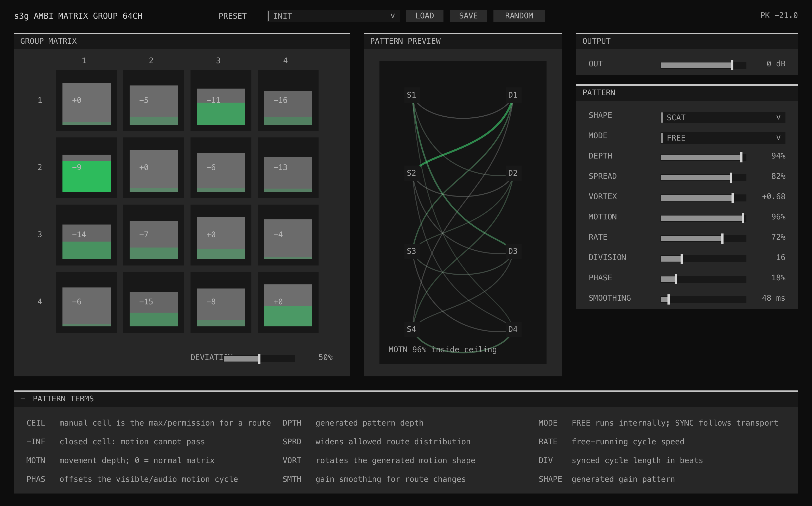Screen dimensions: 812x506
Task: Adjust the SMOOTHING slider
Action: (x=703, y=299)
